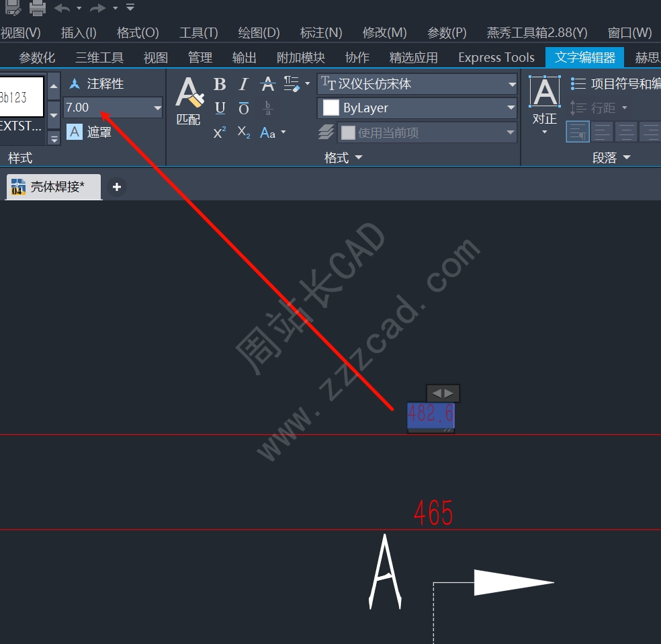Click the new drawing tab plus button
This screenshot has height=644, width=661.
[116, 187]
